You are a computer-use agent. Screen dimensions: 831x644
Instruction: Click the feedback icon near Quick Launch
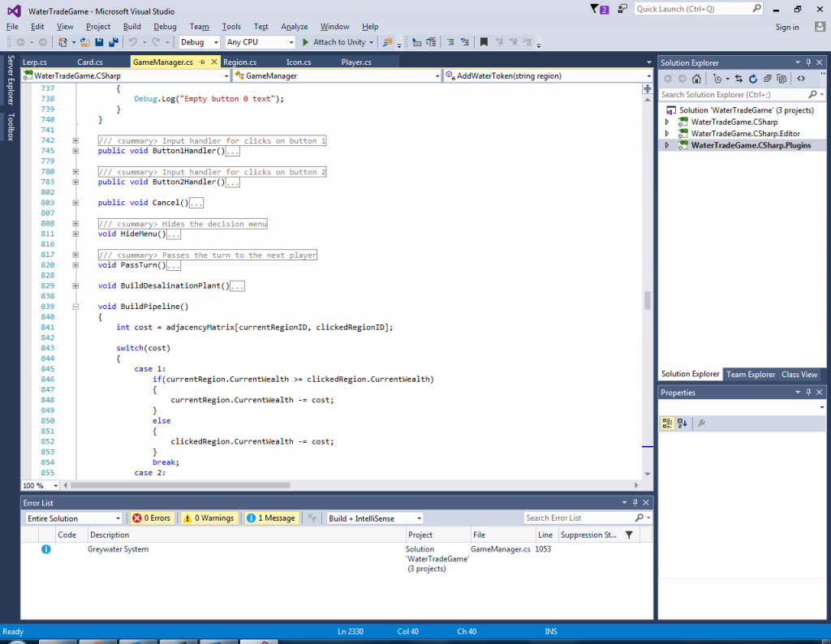click(622, 8)
